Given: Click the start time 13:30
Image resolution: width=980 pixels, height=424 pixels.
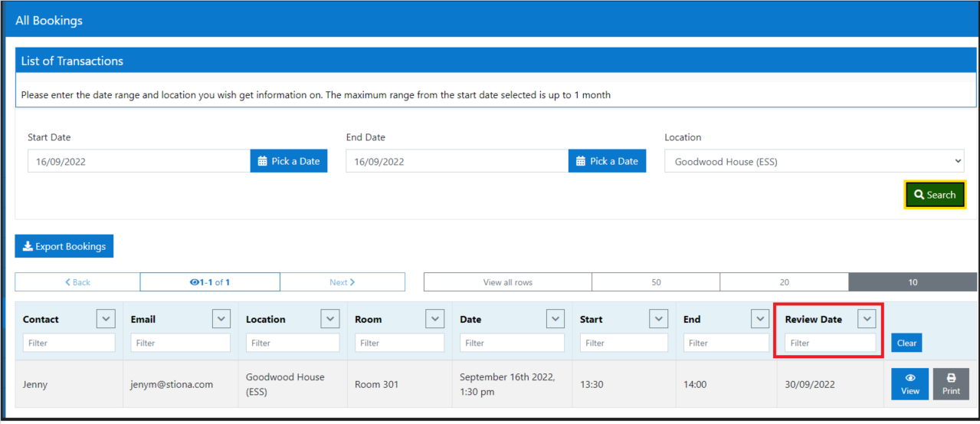Looking at the screenshot, I should pos(592,384).
